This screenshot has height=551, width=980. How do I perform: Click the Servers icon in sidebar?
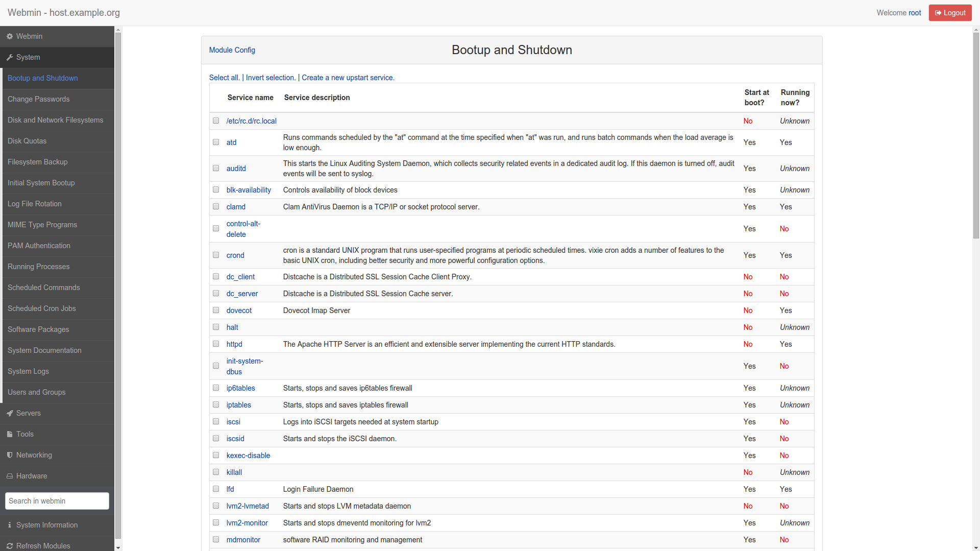click(x=10, y=413)
